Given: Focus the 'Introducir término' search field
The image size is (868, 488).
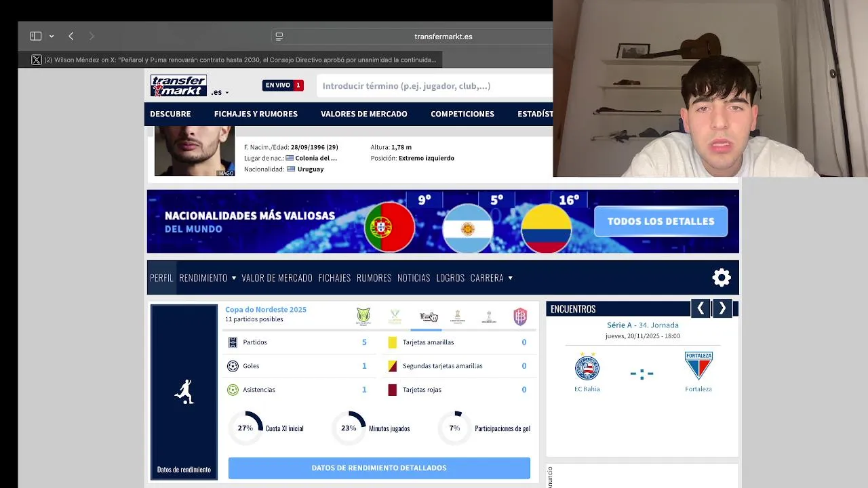Looking at the screenshot, I should click(x=434, y=86).
